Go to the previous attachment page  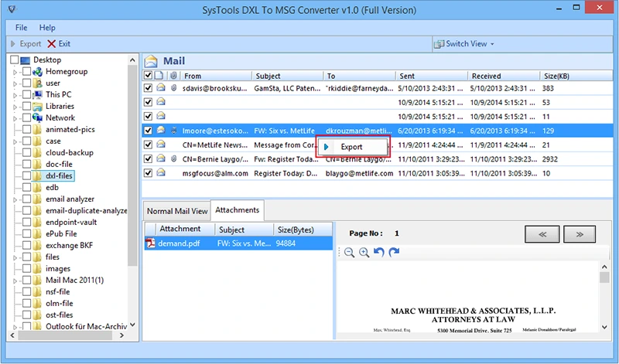coord(542,234)
